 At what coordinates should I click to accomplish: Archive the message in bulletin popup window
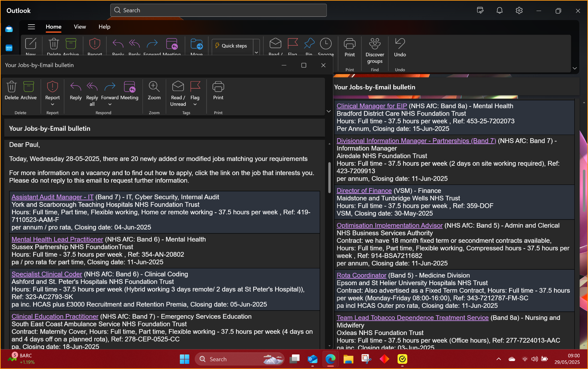coord(28,87)
